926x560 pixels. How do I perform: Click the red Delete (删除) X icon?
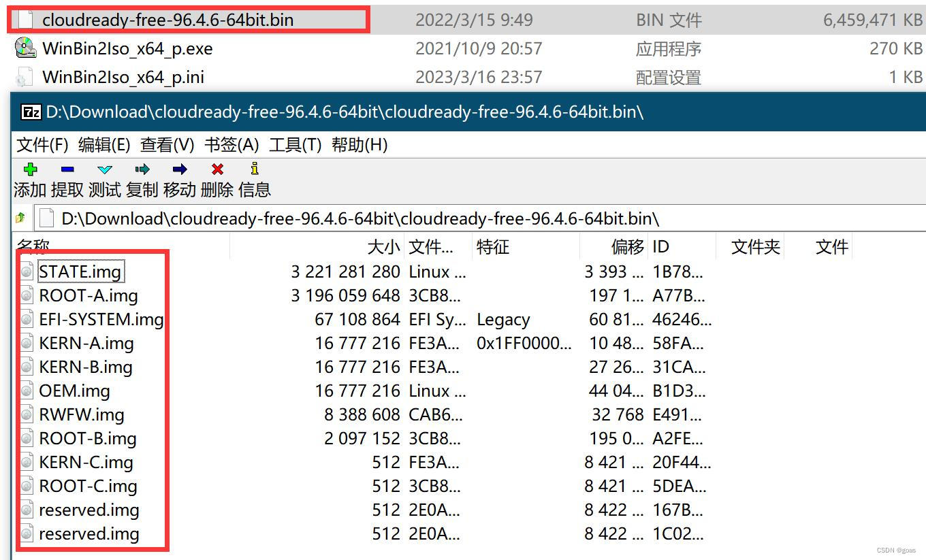pyautogui.click(x=217, y=169)
